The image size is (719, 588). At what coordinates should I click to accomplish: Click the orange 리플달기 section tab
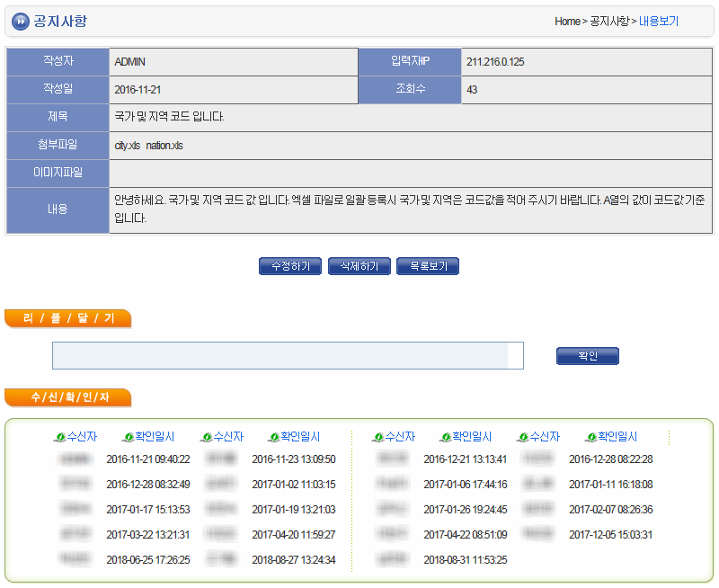[x=67, y=318]
